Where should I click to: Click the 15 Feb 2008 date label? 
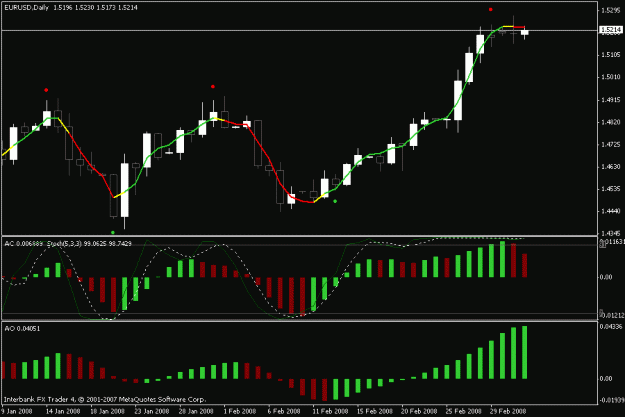(x=374, y=411)
